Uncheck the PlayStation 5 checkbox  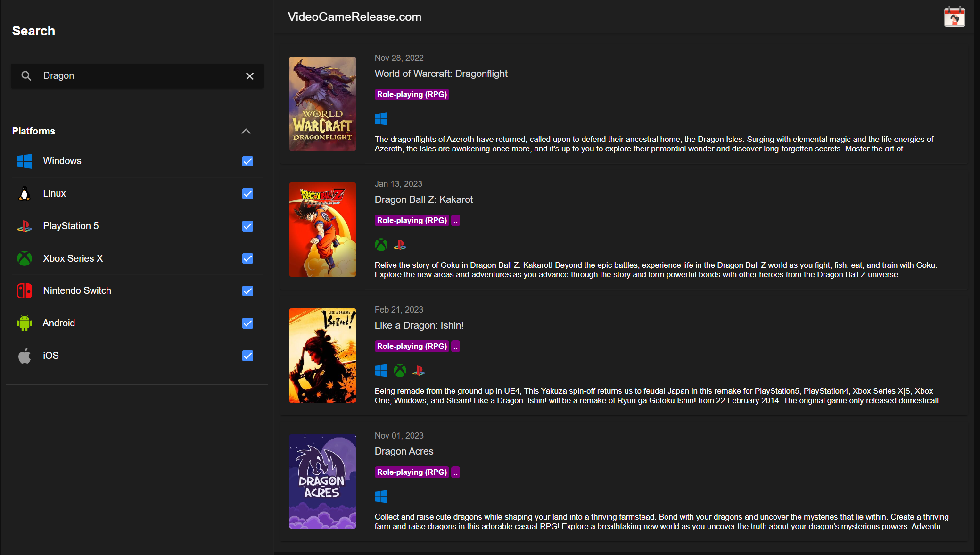click(247, 226)
